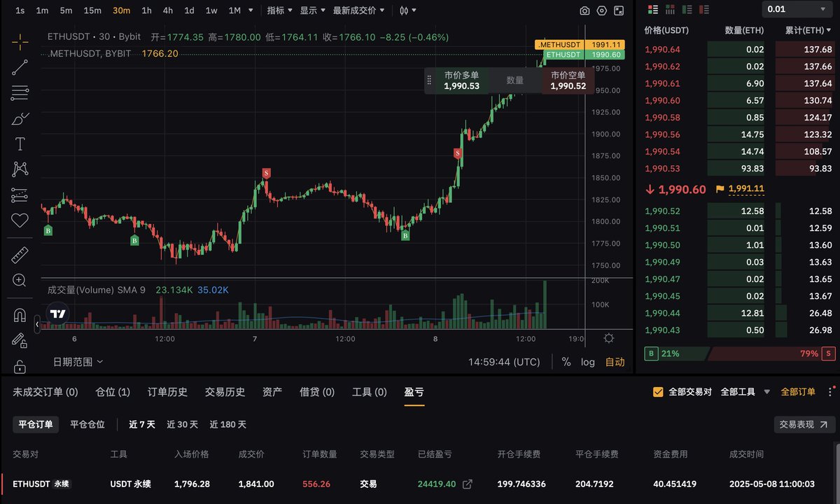Open the 显示 display dropdown
This screenshot has width=840, height=504.
(313, 10)
